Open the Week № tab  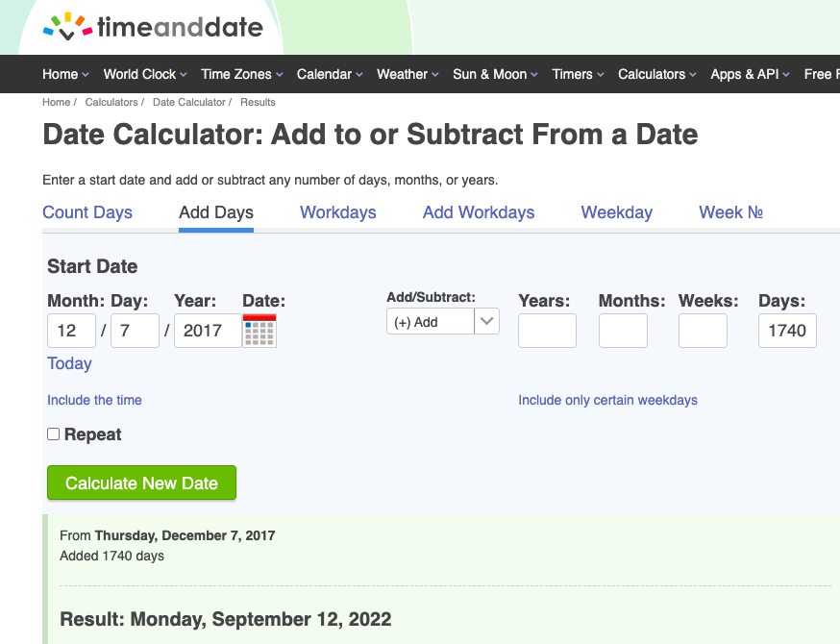(730, 212)
